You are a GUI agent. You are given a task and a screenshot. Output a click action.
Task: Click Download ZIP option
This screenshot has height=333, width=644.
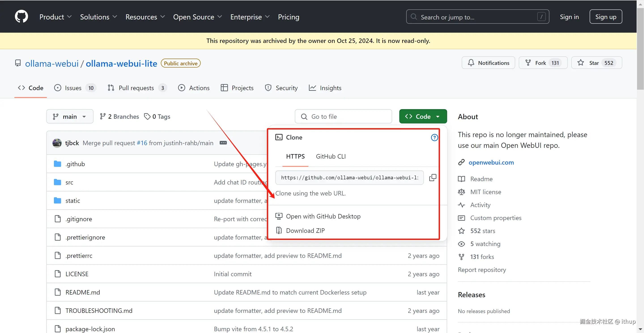point(305,231)
